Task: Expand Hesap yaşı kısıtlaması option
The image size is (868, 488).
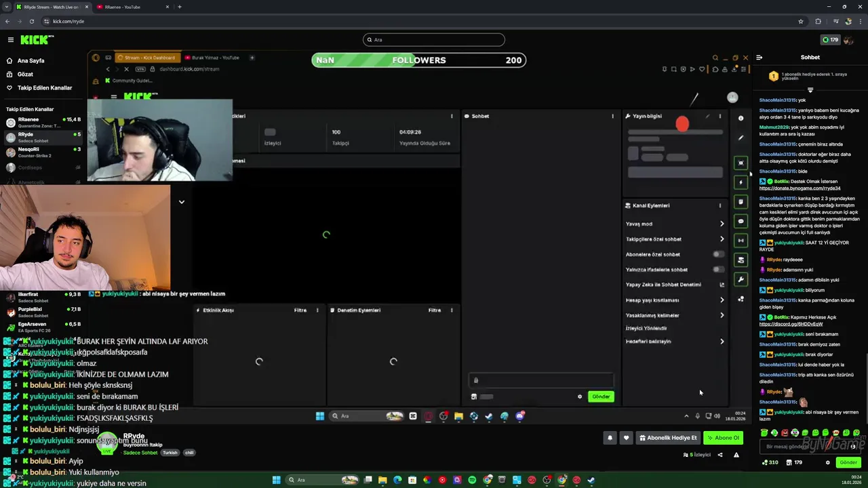Action: [675, 300]
